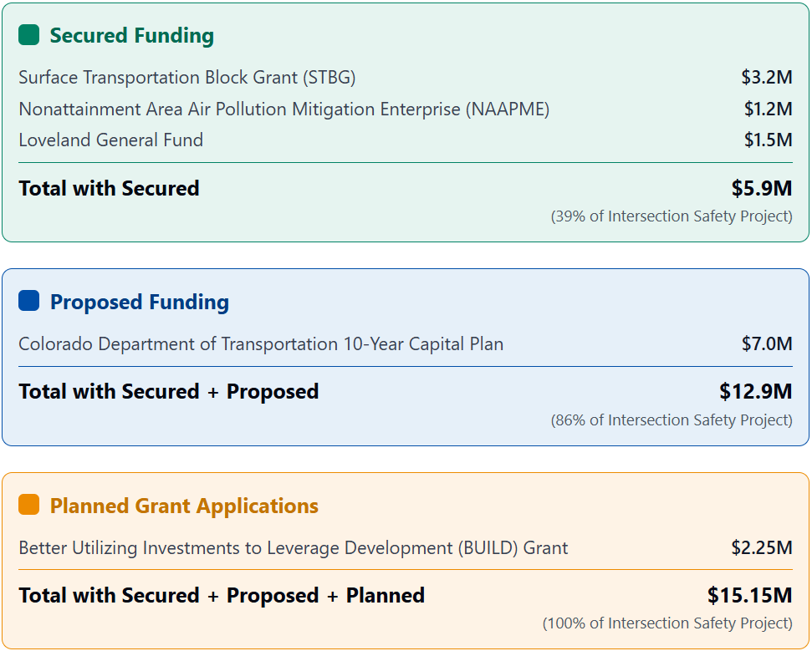Click the green Secured Funding square icon
Image resolution: width=812 pixels, height=651 pixels.
click(x=29, y=35)
